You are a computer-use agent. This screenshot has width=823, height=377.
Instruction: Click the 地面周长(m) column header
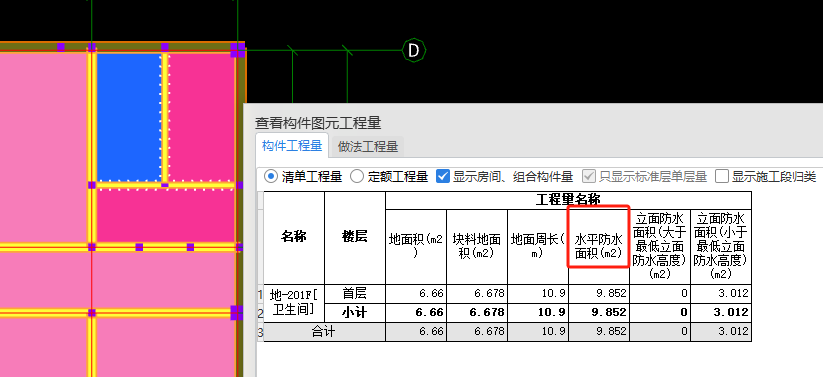pos(537,247)
